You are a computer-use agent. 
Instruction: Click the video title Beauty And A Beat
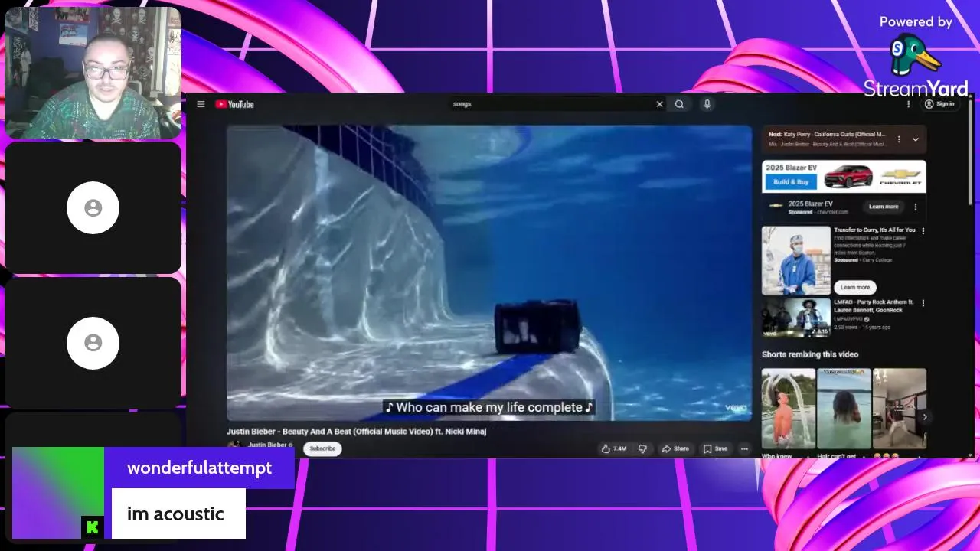(x=356, y=431)
